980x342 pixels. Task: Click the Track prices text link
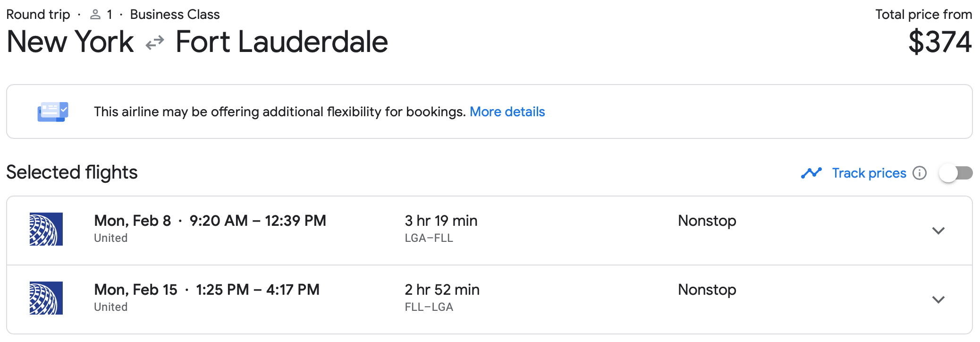pyautogui.click(x=869, y=173)
